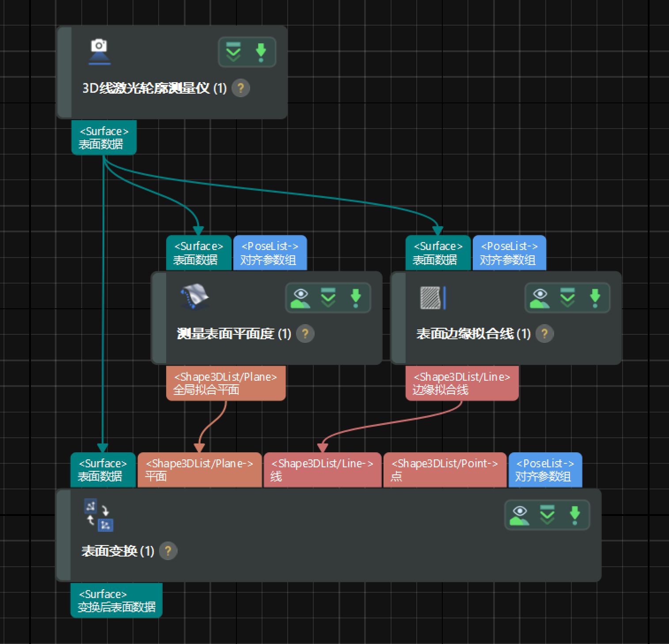The width and height of the screenshot is (669, 644).
Task: Click the transform icon of 表面变换 node
Action: 99,515
